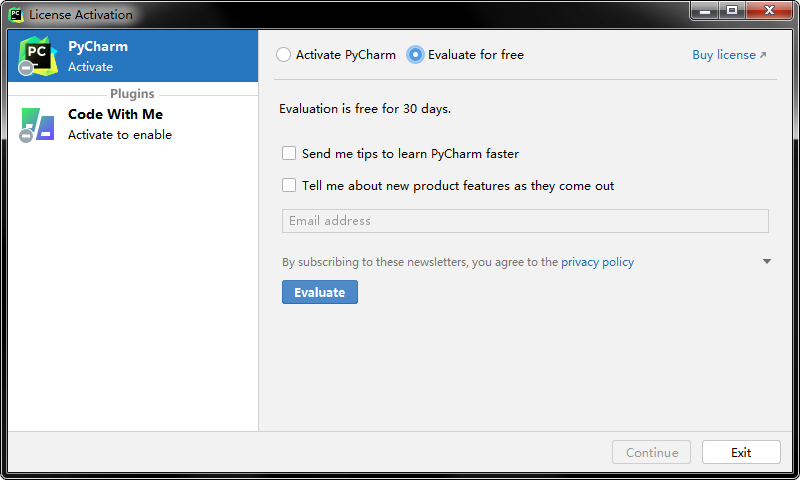
Task: Minimize the License Activation window
Action: tap(705, 11)
